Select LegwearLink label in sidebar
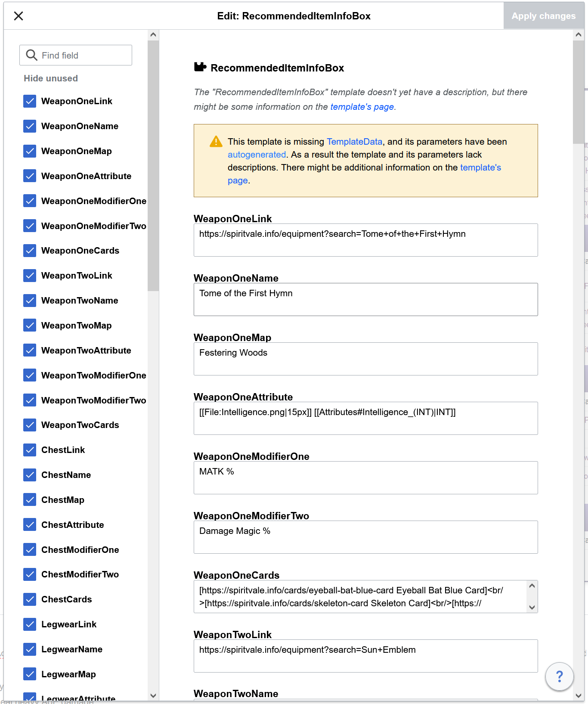The height and width of the screenshot is (704, 588). pyautogui.click(x=69, y=624)
